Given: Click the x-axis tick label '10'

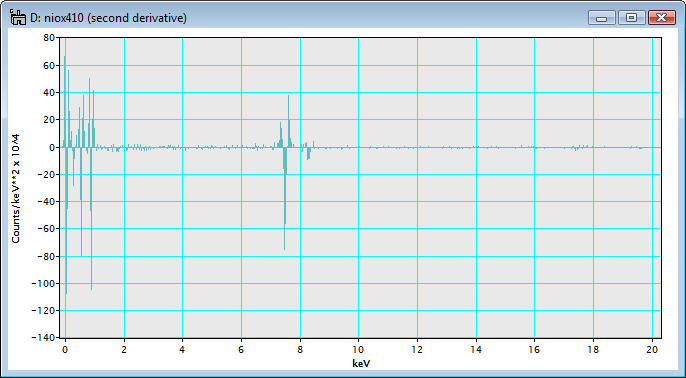Looking at the screenshot, I should [x=359, y=349].
